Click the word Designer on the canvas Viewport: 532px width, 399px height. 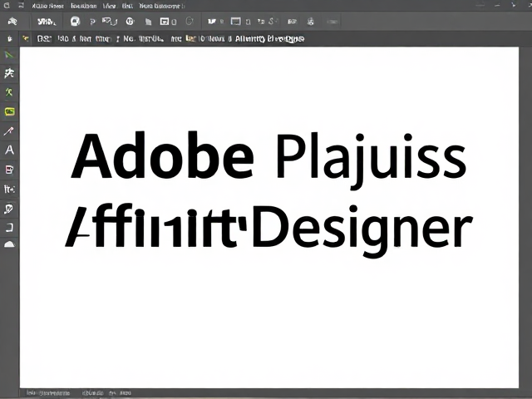pos(362,231)
